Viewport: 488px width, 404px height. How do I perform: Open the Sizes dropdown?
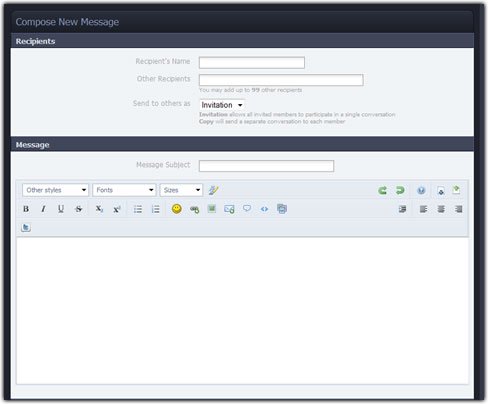click(181, 190)
